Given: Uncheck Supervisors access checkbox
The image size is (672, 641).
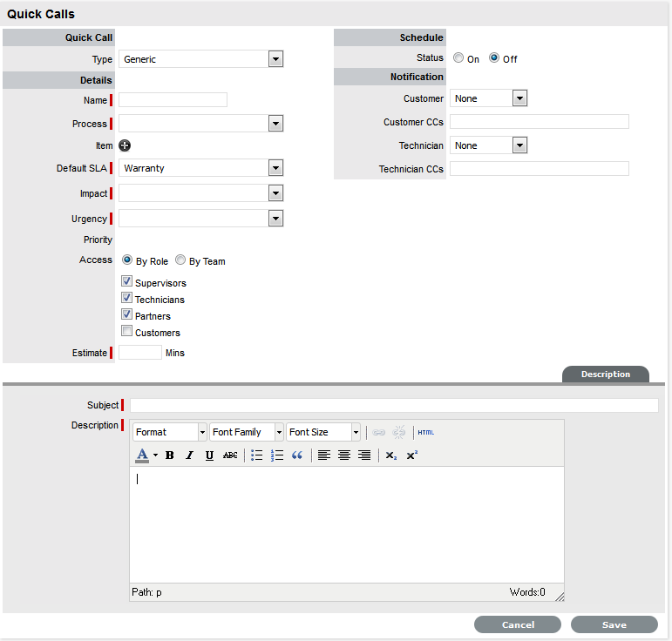Looking at the screenshot, I should click(126, 281).
